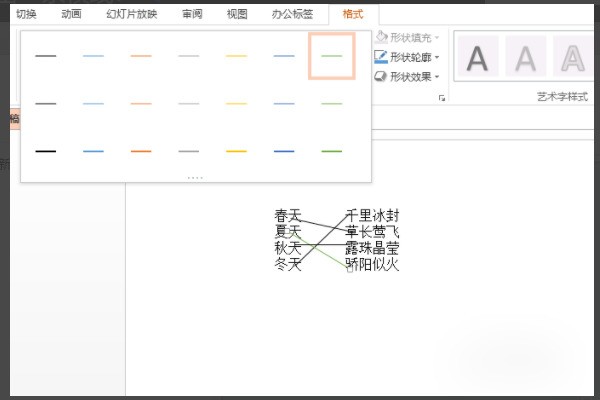Image resolution: width=600 pixels, height=400 pixels.
Task: Click the text 冬天 on slide
Action: (288, 264)
